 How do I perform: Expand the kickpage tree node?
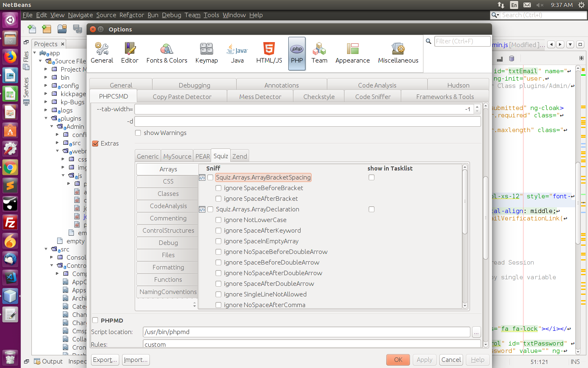[46, 94]
